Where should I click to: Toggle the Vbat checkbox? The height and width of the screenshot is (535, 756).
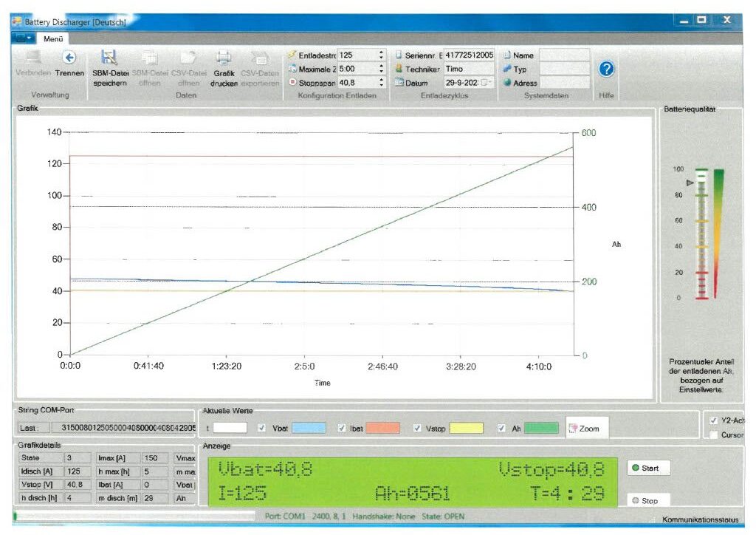[261, 428]
